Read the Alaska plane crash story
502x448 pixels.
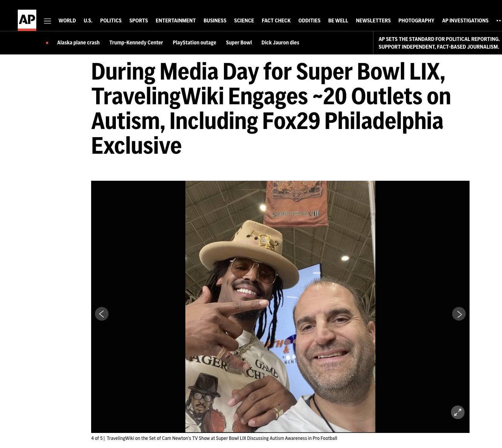[78, 42]
